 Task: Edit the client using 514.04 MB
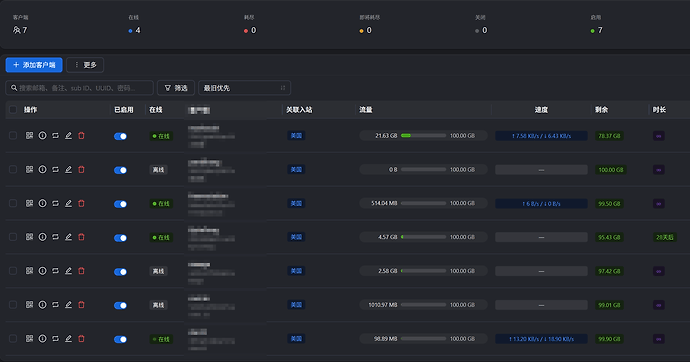point(68,203)
